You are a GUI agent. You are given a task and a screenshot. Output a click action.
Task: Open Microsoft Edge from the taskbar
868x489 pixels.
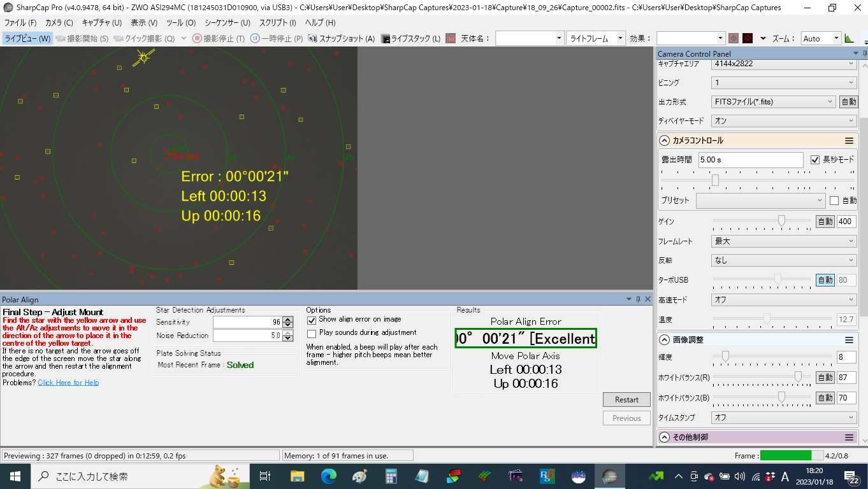click(x=328, y=476)
